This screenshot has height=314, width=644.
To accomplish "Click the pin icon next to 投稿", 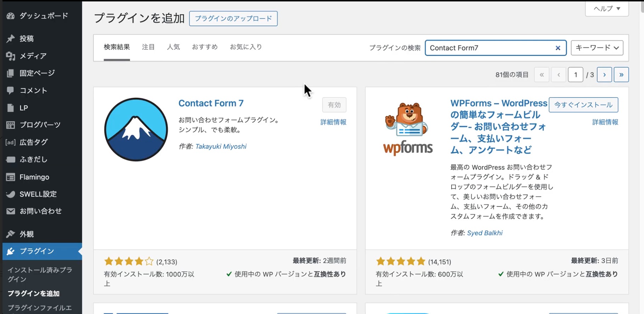I will click(11, 39).
